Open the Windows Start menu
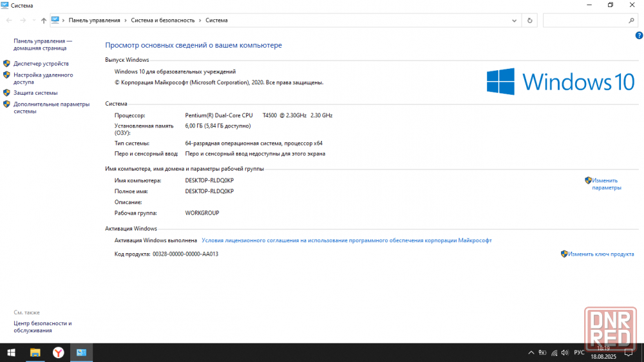This screenshot has height=362, width=644. 12,352
